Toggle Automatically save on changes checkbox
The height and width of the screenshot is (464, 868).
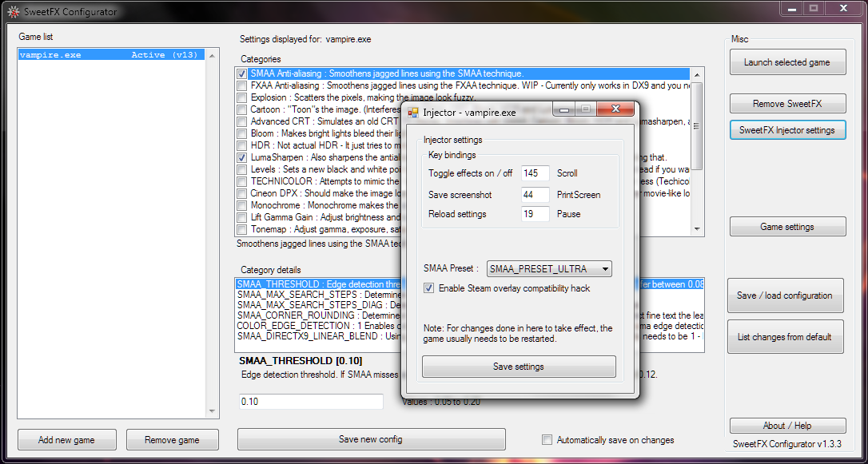547,440
